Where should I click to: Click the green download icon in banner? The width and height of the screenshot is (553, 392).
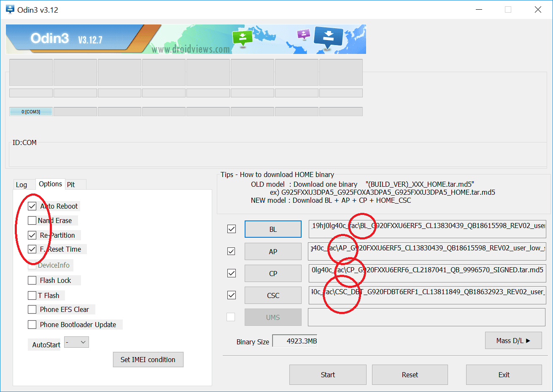pos(243,38)
